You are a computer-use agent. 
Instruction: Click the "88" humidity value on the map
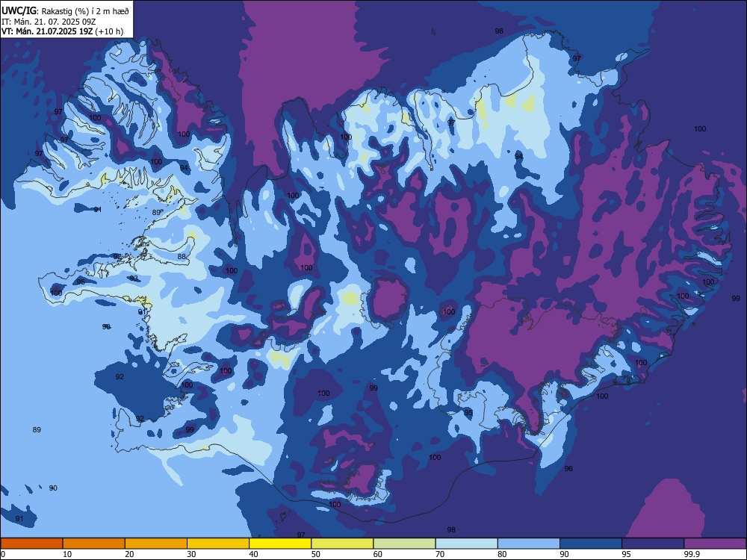(x=182, y=256)
